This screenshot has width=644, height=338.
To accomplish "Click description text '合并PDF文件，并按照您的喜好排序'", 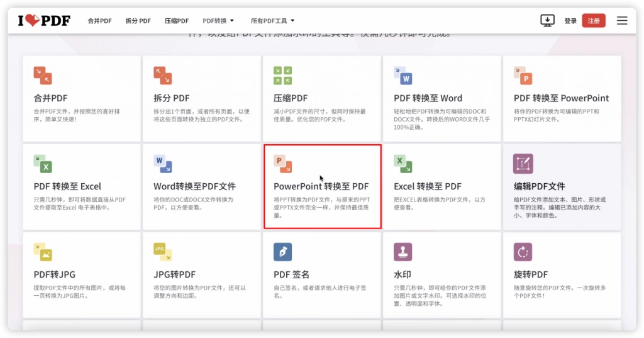I will pos(77,115).
